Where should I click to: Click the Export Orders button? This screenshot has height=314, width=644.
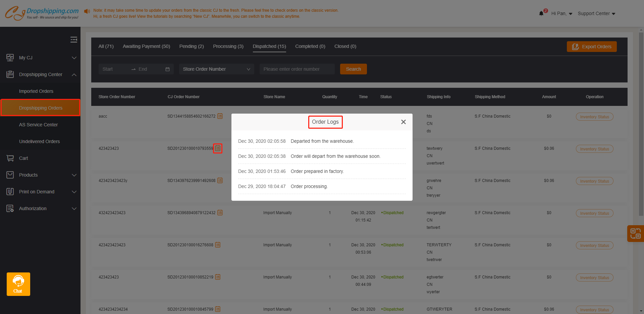(591, 47)
